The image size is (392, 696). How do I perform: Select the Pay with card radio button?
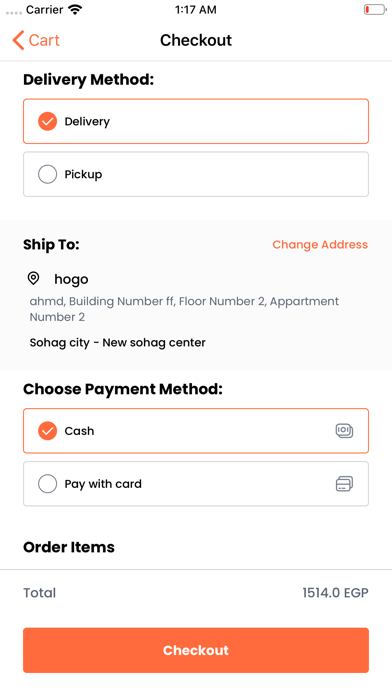(x=48, y=483)
